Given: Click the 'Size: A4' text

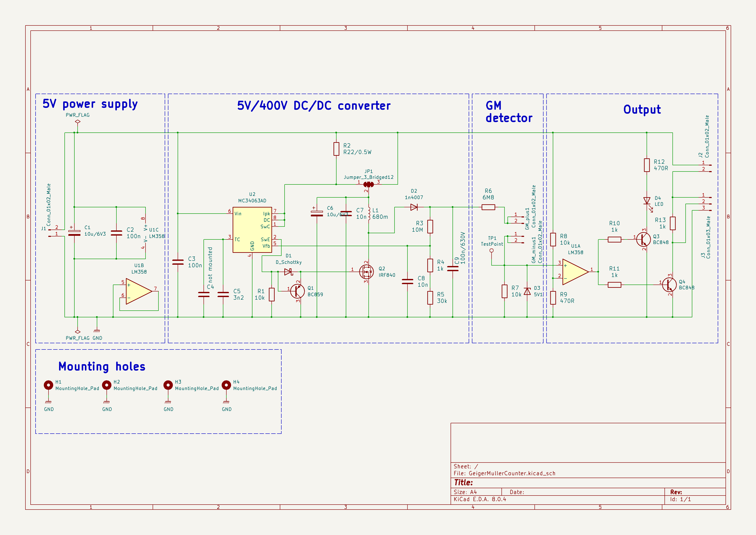Looking at the screenshot, I should coord(465,492).
